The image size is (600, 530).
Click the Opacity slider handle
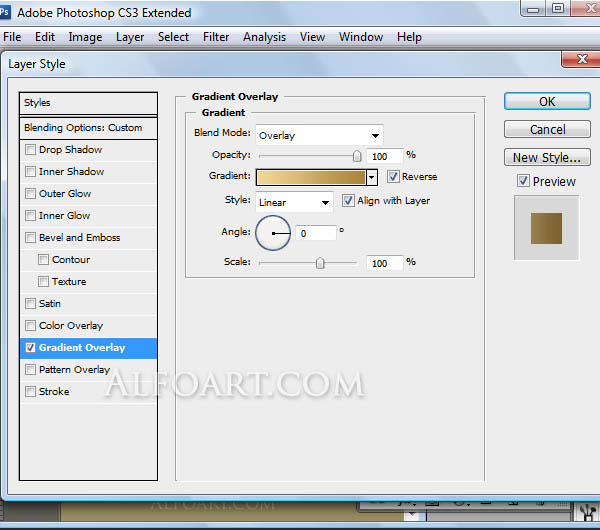[x=357, y=156]
